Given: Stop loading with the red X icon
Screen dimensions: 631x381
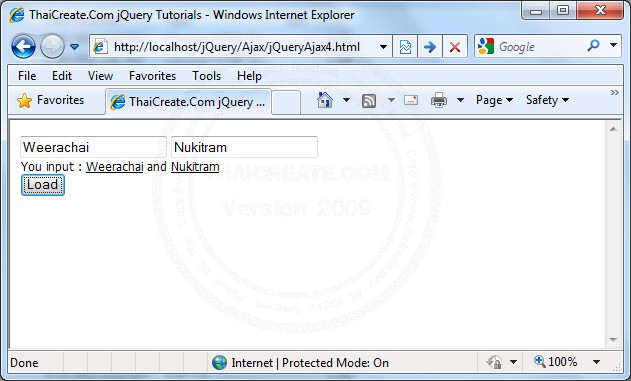Looking at the screenshot, I should 455,47.
